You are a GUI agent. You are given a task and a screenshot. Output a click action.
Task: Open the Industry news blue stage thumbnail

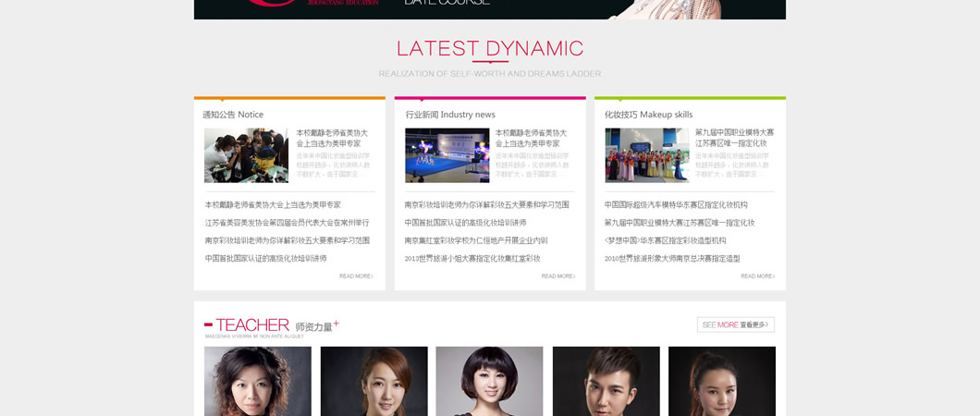447,155
